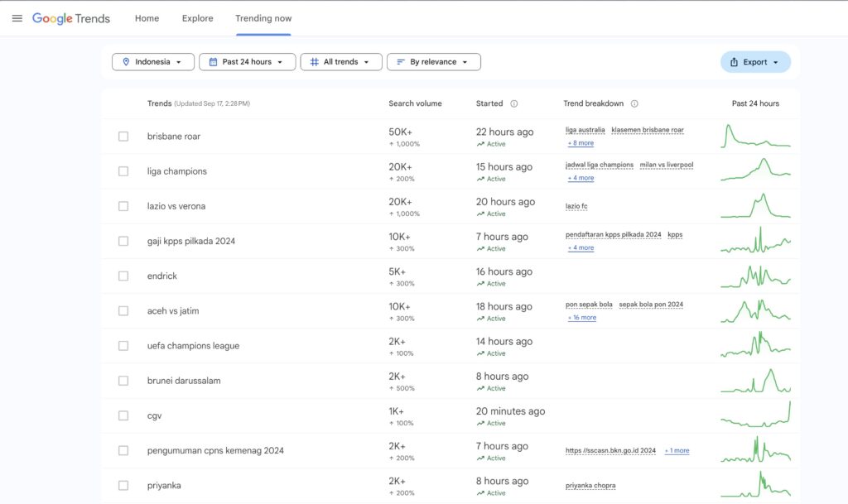Click the Active trend icon for endrick
The width and height of the screenshot is (848, 504).
coord(480,284)
